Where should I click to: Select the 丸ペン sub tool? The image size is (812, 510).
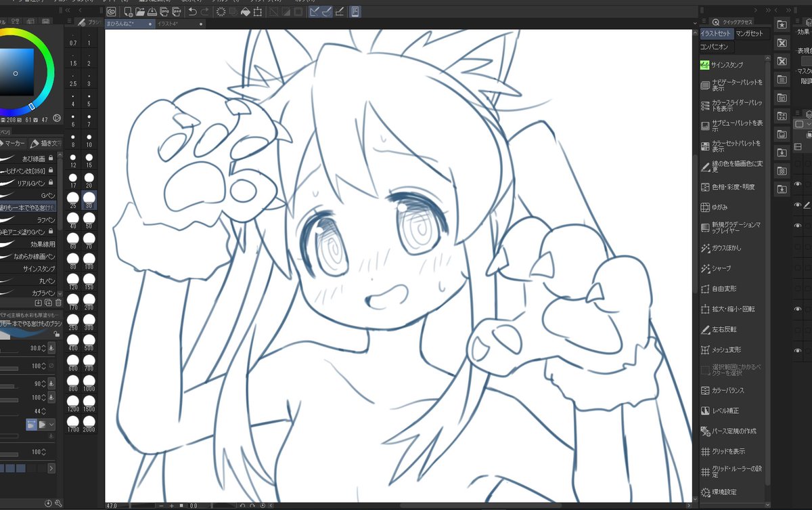28,280
